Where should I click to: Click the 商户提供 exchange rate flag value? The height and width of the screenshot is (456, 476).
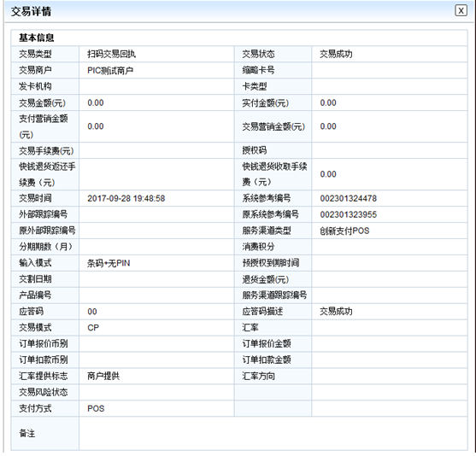coord(103,377)
